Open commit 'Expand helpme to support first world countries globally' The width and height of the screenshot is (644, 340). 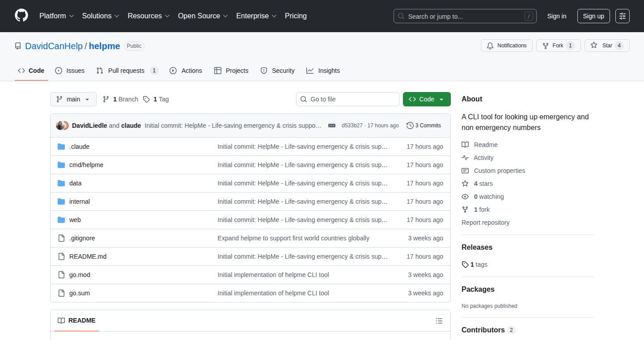tap(293, 238)
